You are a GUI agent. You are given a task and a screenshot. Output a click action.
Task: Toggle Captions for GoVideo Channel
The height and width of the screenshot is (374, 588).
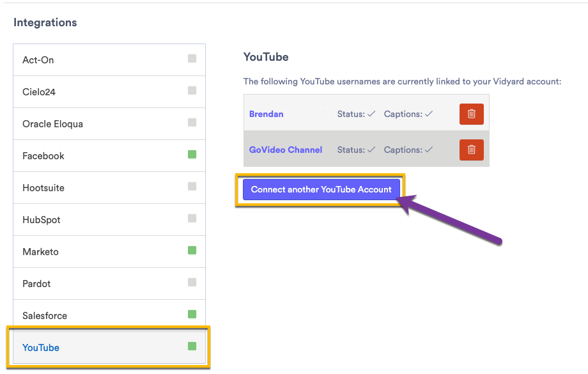coord(427,150)
